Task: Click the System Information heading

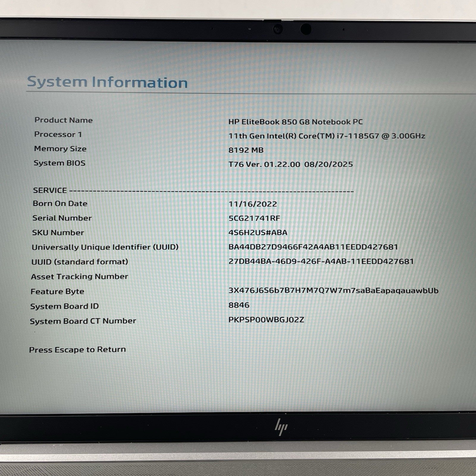Action: (107, 82)
